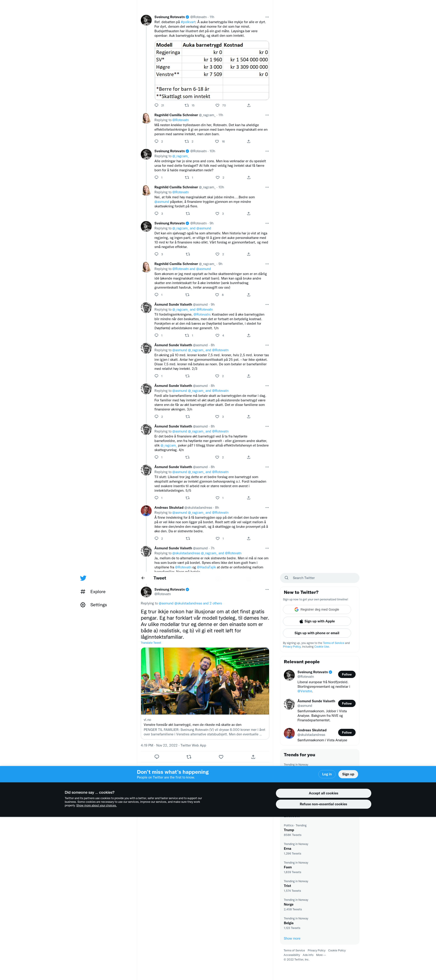Follow Andreas Skulstad in Relevant people
The height and width of the screenshot is (980, 436).
(x=347, y=732)
